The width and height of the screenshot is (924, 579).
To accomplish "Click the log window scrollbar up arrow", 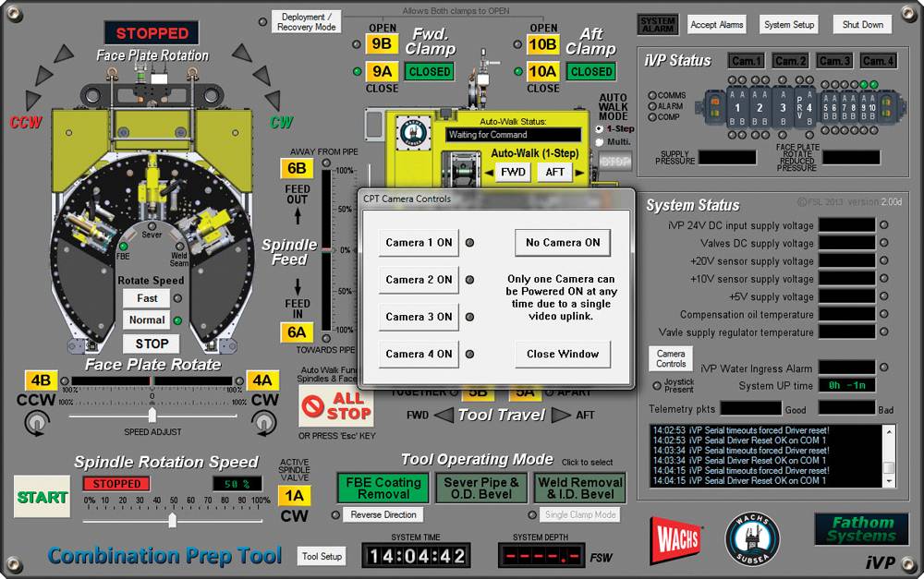I will click(x=889, y=432).
